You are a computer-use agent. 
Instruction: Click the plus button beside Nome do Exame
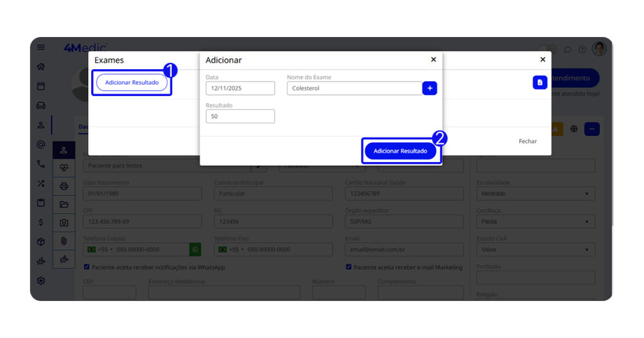(x=430, y=89)
